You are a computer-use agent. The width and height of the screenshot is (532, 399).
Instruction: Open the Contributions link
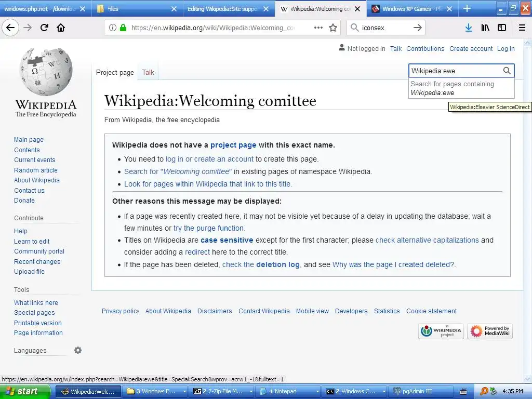(x=425, y=48)
